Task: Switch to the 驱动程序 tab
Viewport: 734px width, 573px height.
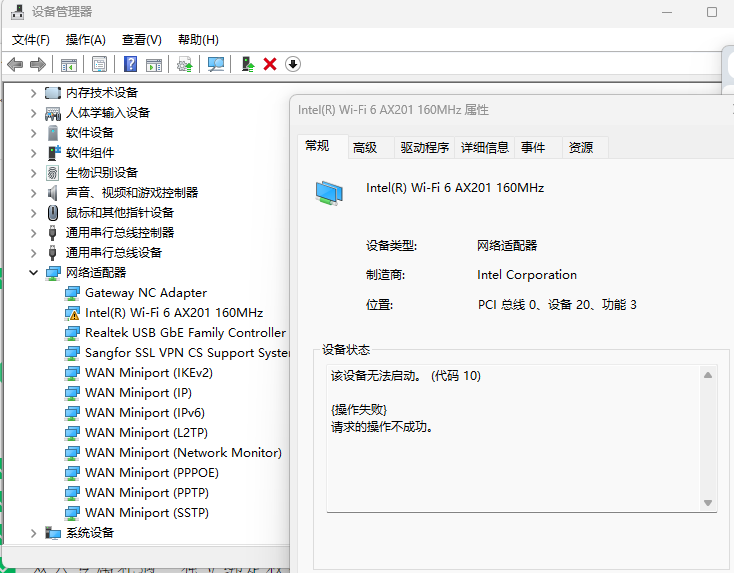Action: click(424, 147)
